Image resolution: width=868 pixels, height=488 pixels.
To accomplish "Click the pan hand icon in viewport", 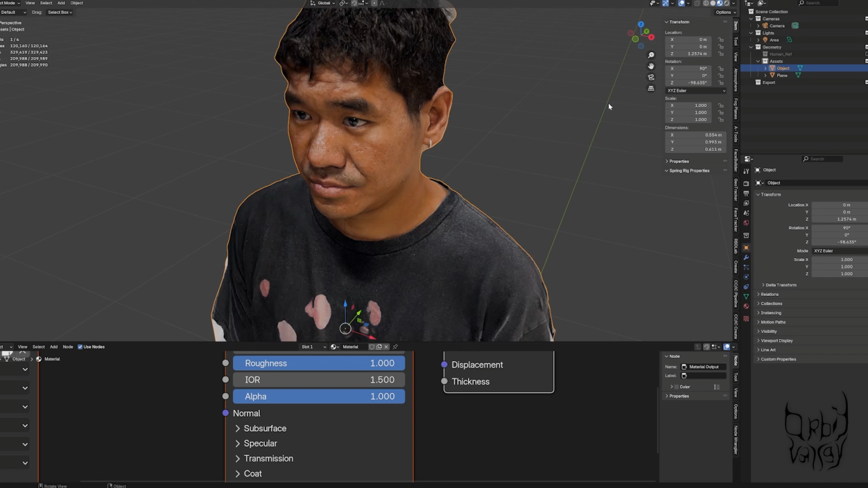I will tap(651, 66).
